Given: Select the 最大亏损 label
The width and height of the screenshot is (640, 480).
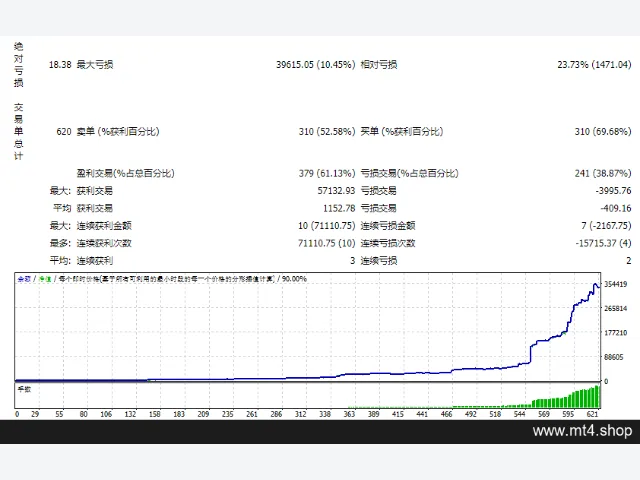Looking at the screenshot, I should (95, 64).
